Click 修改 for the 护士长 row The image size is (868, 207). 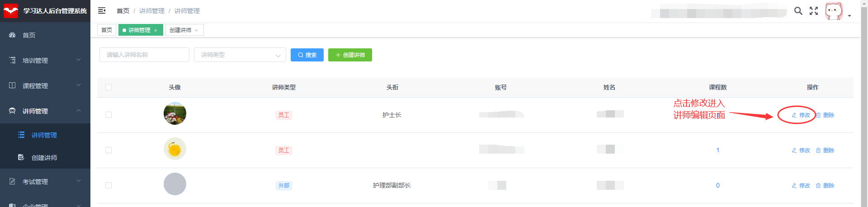coord(801,115)
